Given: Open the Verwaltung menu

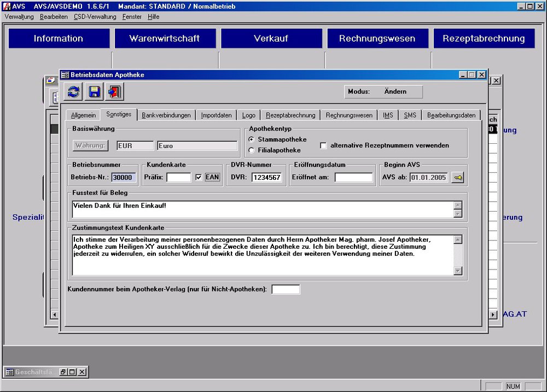Looking at the screenshot, I should (x=19, y=17).
